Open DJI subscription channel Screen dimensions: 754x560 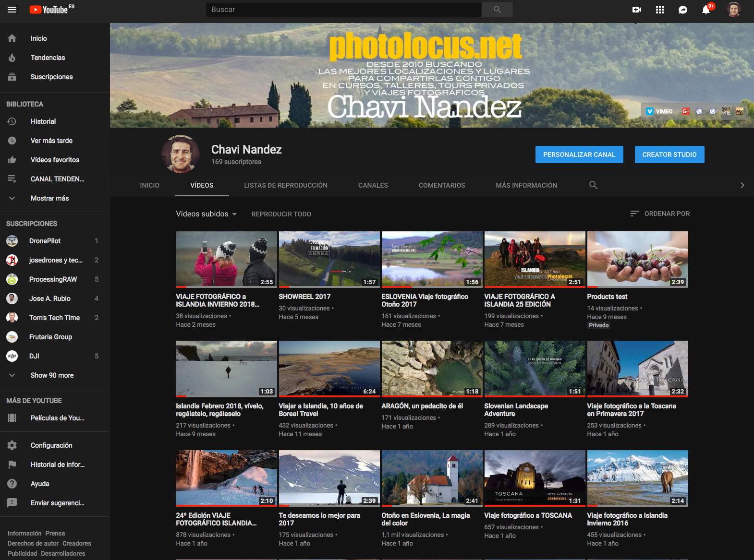point(55,356)
